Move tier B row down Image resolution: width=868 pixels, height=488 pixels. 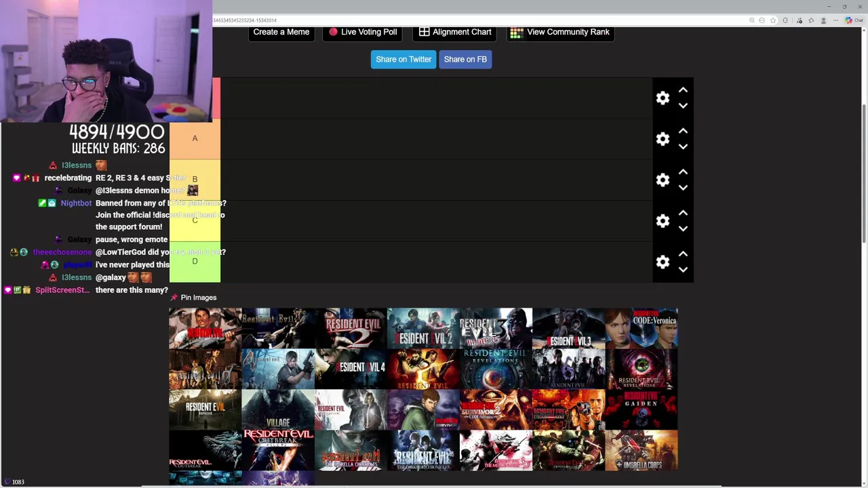click(683, 188)
